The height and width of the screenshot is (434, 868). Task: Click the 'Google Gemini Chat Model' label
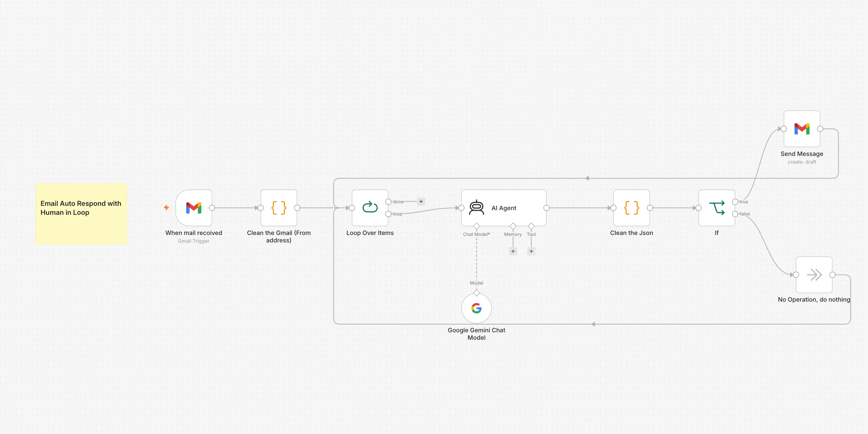click(x=476, y=334)
